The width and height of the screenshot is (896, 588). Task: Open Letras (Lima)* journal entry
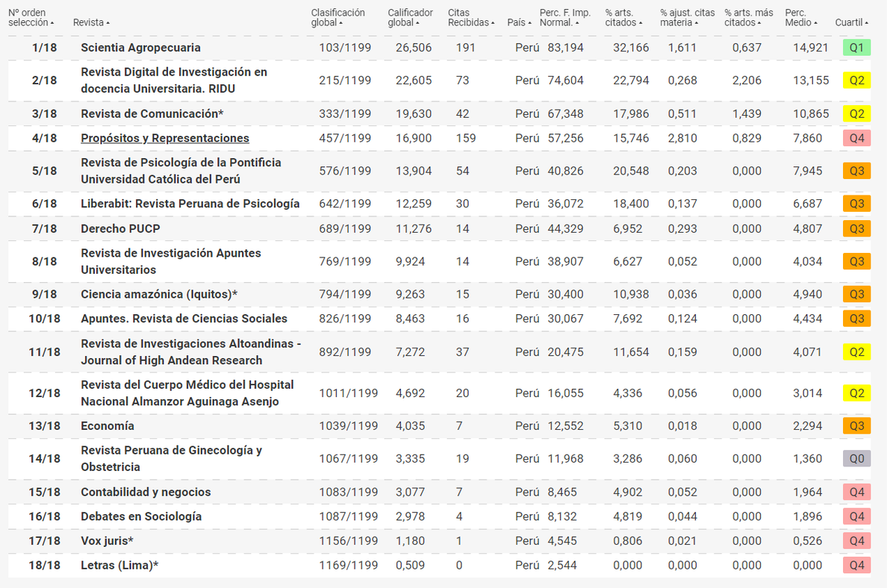tap(119, 566)
